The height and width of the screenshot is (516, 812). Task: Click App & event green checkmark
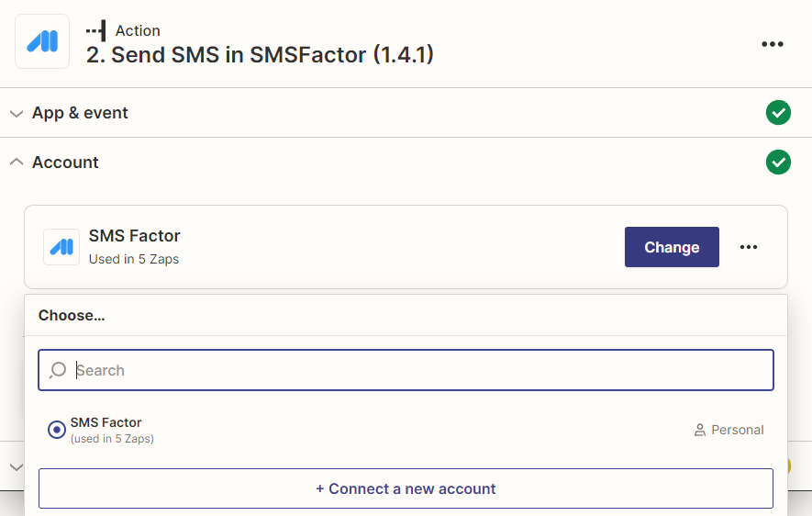point(778,112)
